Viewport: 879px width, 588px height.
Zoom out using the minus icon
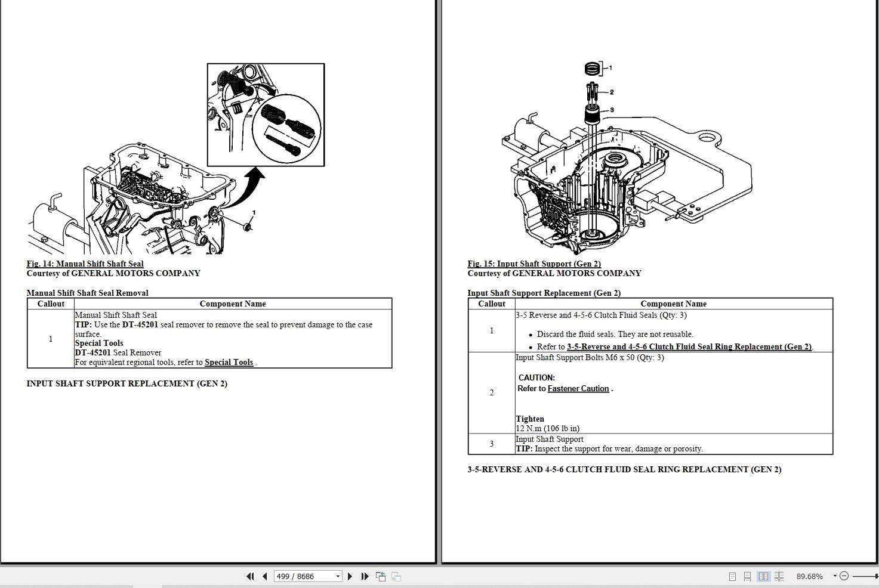[844, 576]
